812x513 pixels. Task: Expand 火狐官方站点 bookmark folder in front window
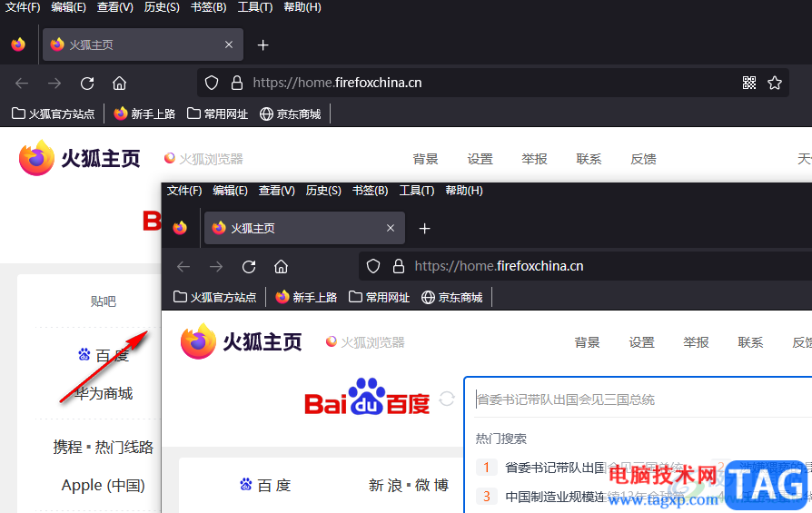tap(215, 297)
